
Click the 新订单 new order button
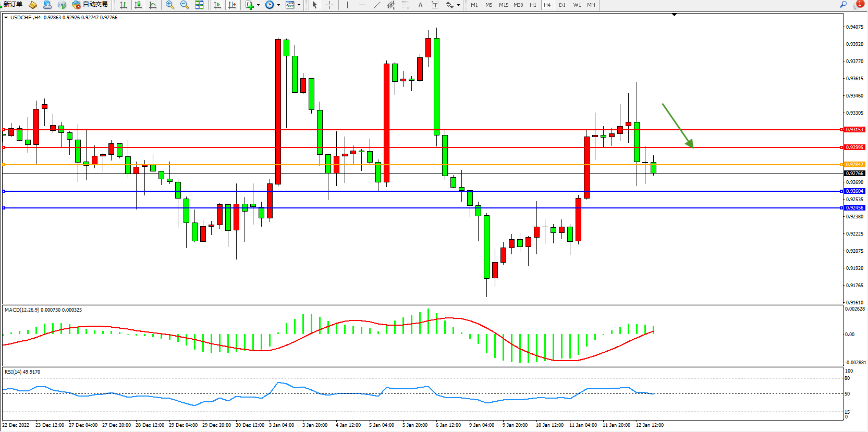pyautogui.click(x=13, y=5)
